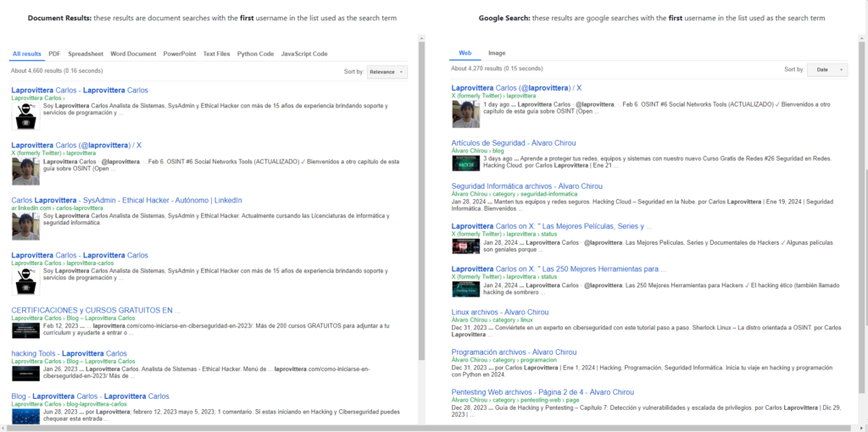Click X profile photo in Document Results

point(25,171)
